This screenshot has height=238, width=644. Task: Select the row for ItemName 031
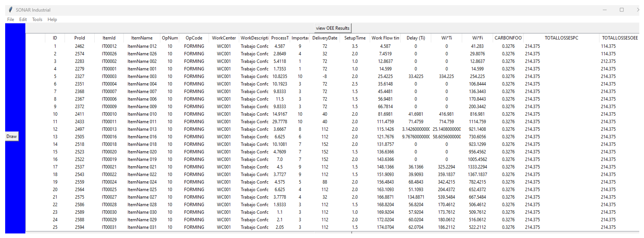coord(142,227)
